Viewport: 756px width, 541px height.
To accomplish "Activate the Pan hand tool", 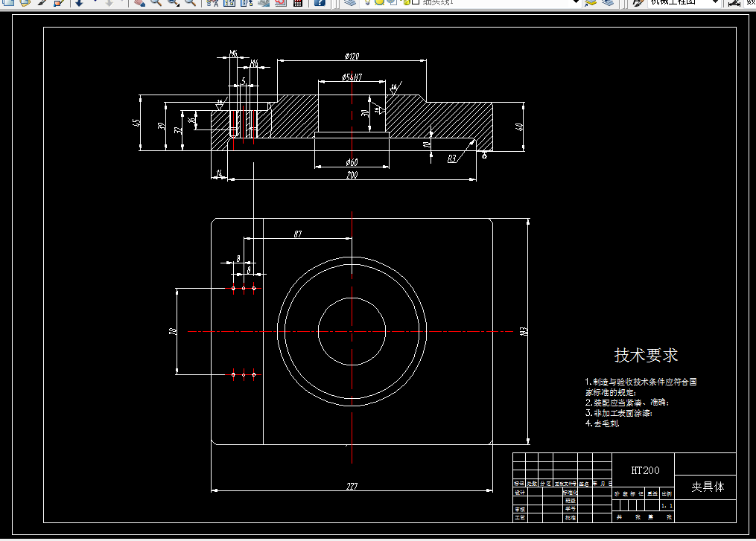I will tap(139, 2).
